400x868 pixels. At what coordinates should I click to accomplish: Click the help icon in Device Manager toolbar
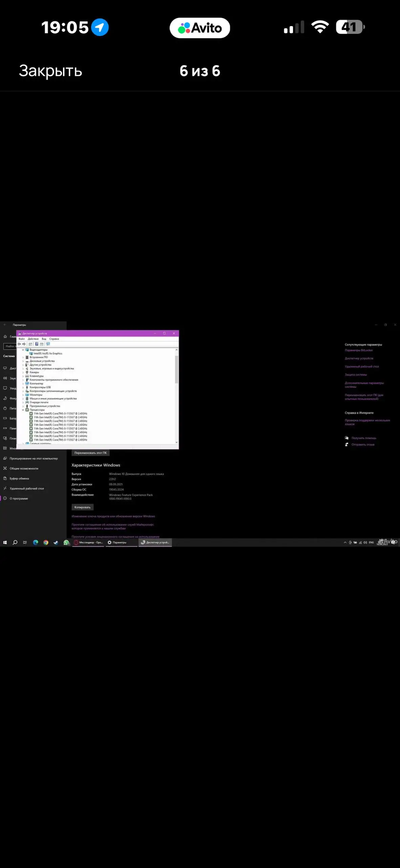(37, 344)
